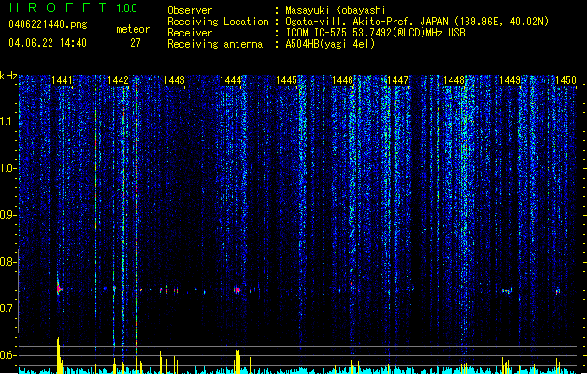Screen dimensions: 588x374
Task: Click the antenna value A504HB(yagi 4el)
Action: click(330, 44)
